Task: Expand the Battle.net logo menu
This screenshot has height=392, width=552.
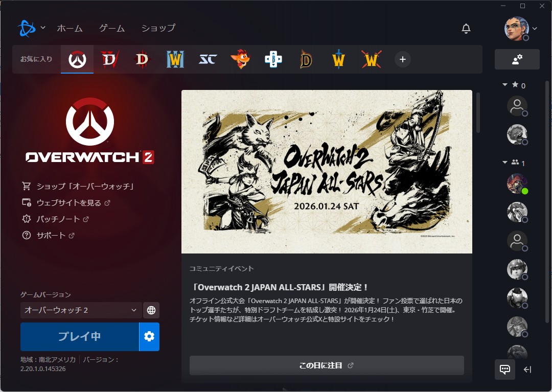Action: click(31, 28)
